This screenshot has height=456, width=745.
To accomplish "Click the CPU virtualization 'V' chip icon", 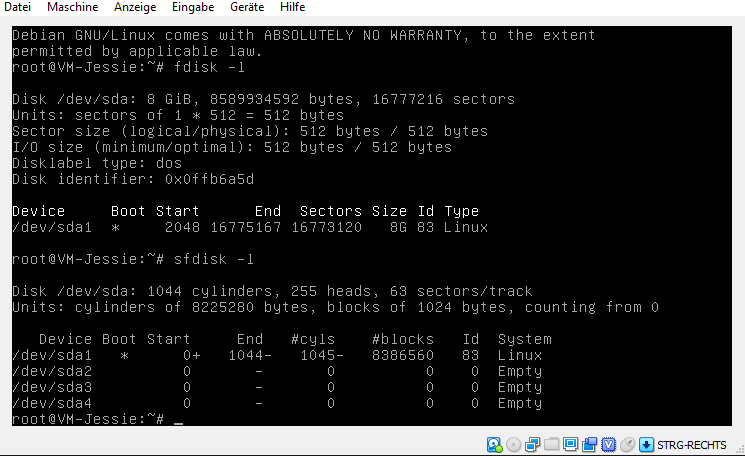I will click(x=608, y=445).
